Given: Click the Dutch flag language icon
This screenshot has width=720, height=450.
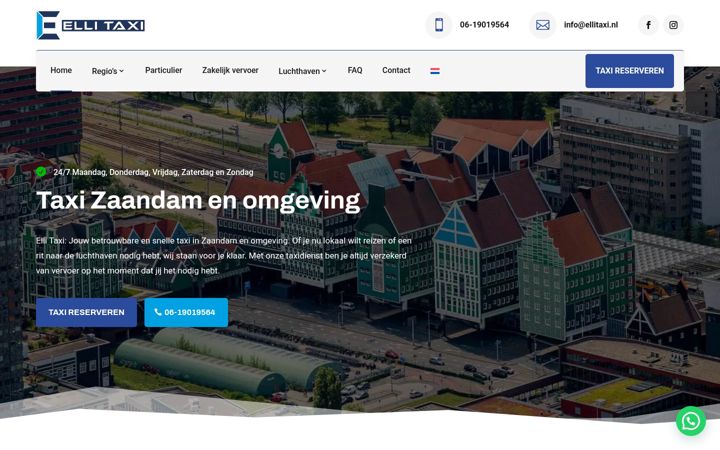Looking at the screenshot, I should 435,71.
